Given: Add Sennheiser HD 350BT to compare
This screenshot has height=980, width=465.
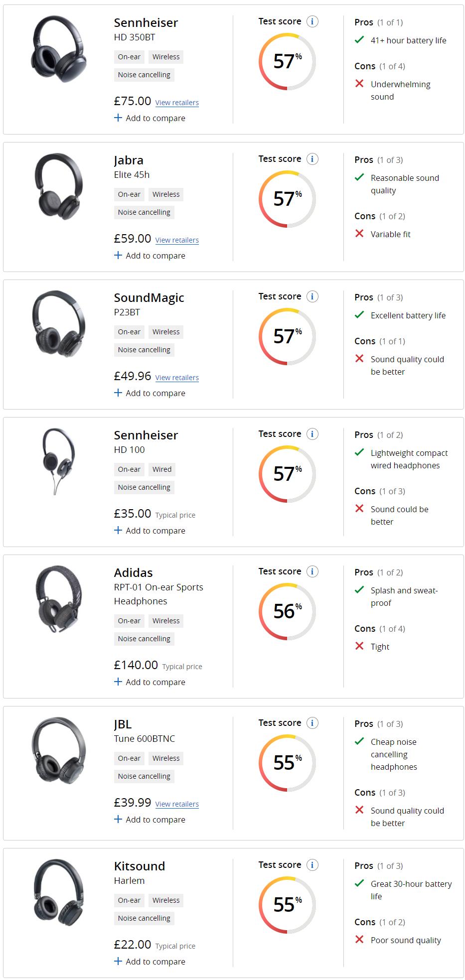Looking at the screenshot, I should (x=150, y=118).
